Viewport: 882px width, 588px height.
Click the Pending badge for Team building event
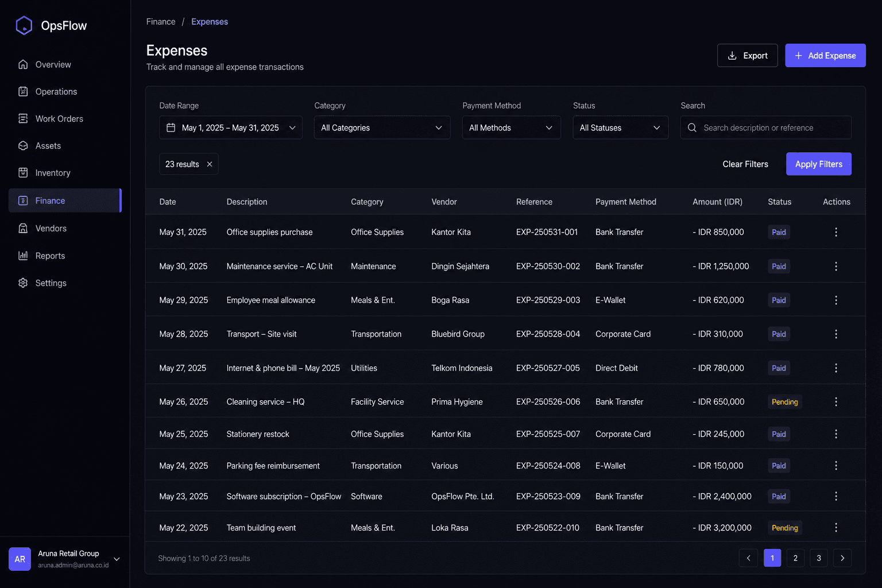click(784, 528)
